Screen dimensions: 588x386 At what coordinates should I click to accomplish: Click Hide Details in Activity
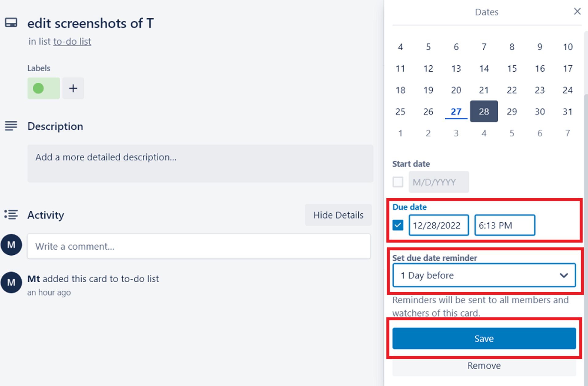point(338,215)
